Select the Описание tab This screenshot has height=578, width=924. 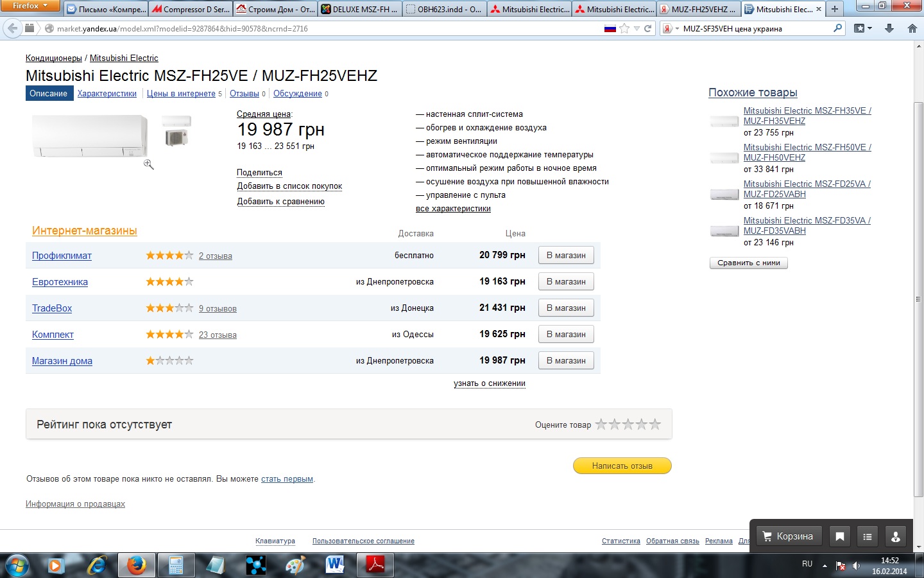pos(48,94)
